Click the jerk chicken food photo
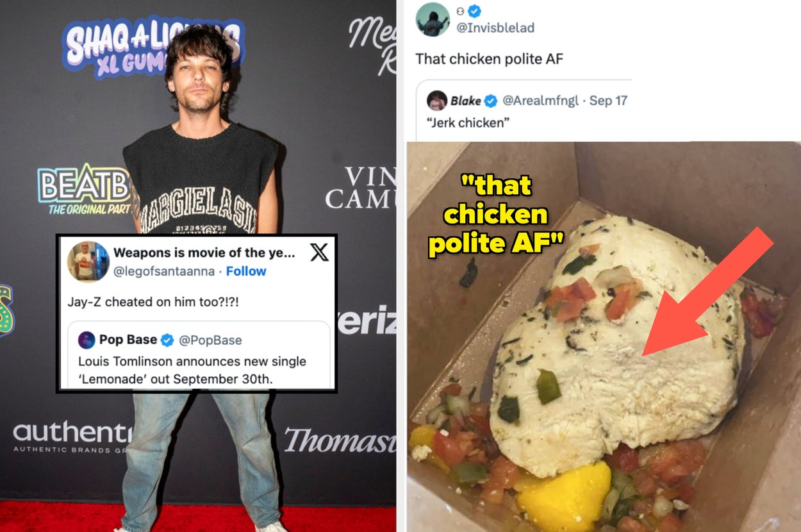 604,337
